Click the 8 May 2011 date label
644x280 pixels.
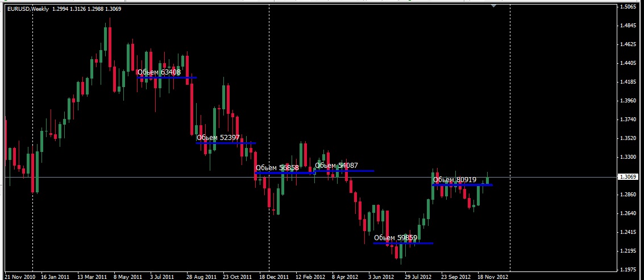(x=128, y=277)
